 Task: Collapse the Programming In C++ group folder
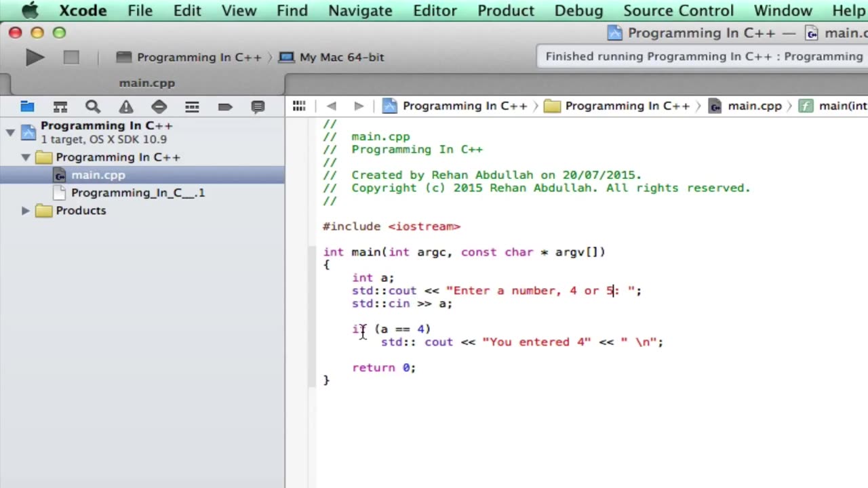pos(26,157)
